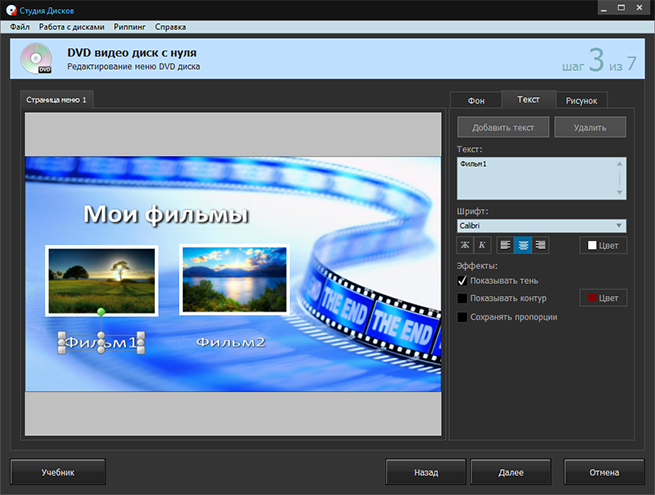Switch to the Фон tab
655x495 pixels.
[477, 100]
